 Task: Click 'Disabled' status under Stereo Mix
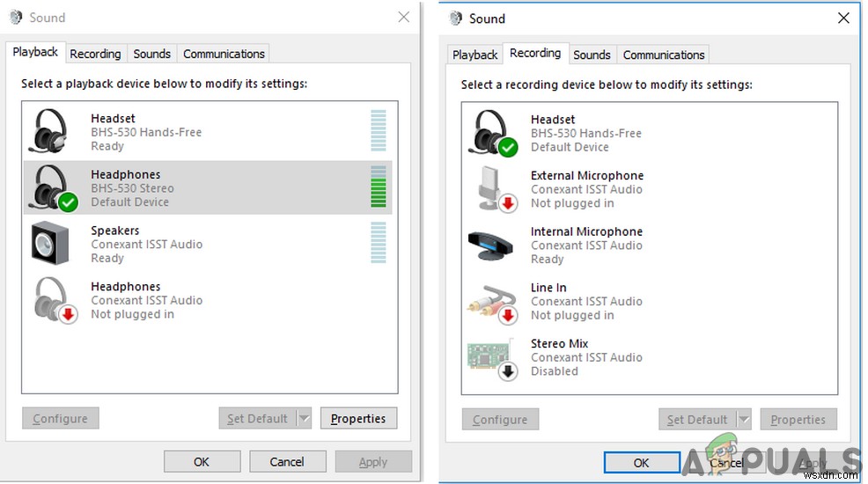554,371
